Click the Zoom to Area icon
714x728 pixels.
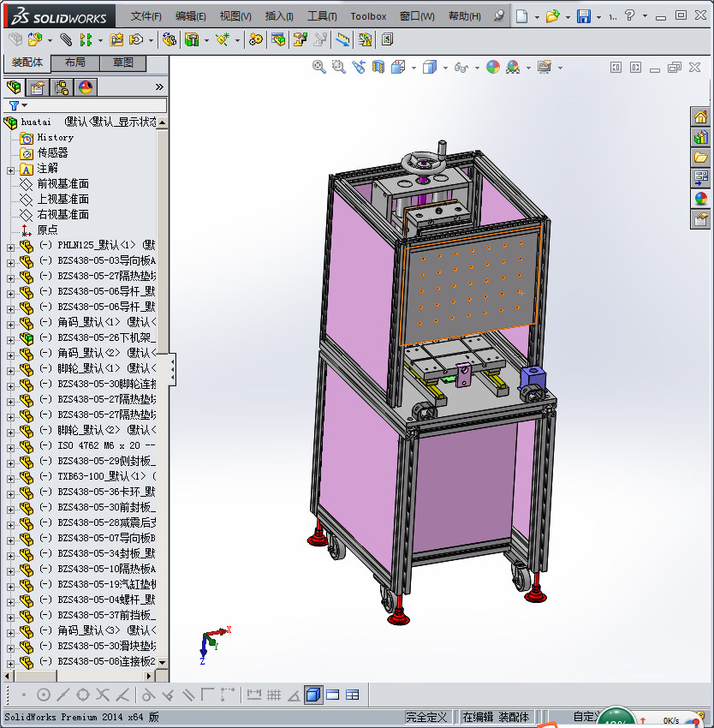coord(339,67)
